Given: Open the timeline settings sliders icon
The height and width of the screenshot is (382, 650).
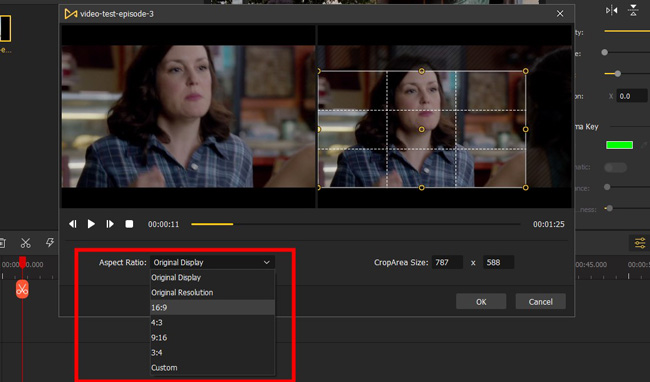Looking at the screenshot, I should pos(640,243).
